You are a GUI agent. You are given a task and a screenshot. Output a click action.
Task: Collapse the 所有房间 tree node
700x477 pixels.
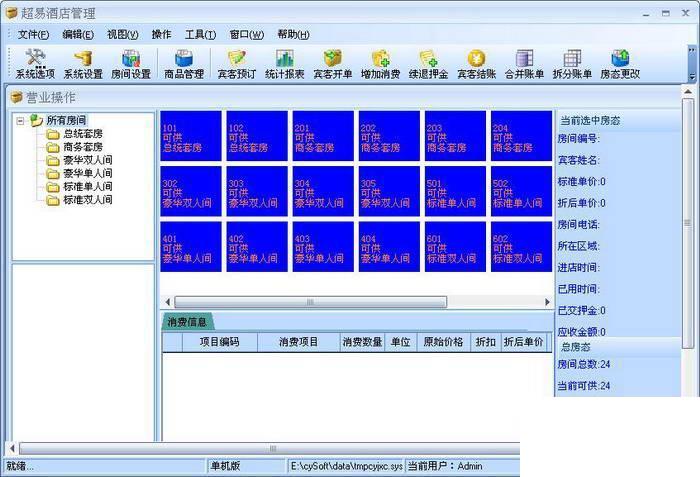[20, 121]
